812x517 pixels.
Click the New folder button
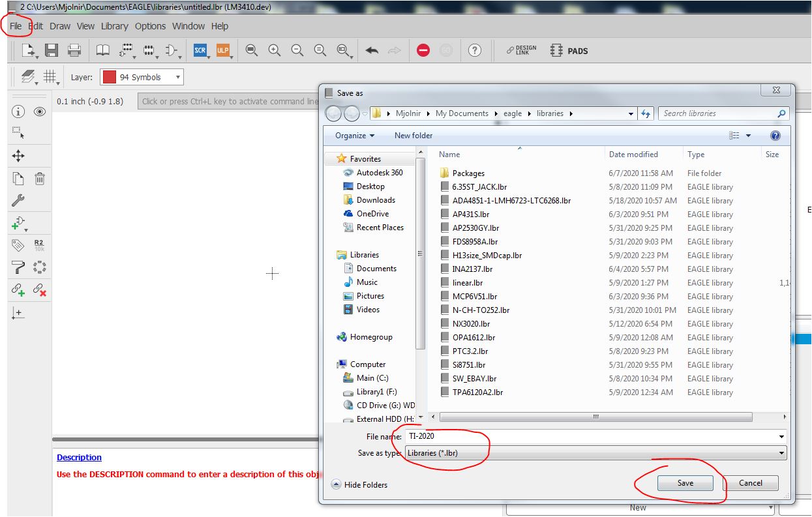click(414, 136)
